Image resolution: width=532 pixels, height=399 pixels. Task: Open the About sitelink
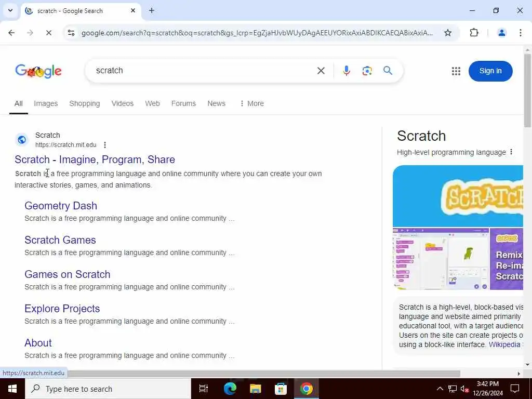click(38, 343)
